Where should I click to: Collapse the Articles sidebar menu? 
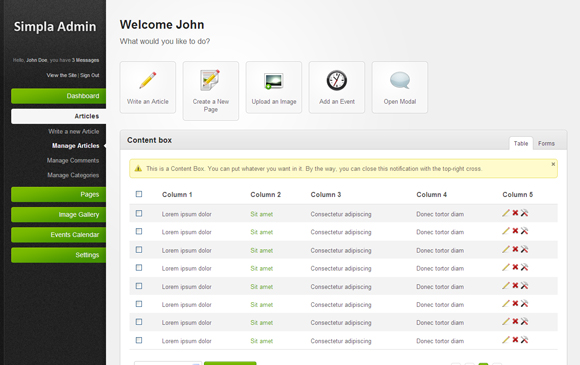click(x=58, y=116)
